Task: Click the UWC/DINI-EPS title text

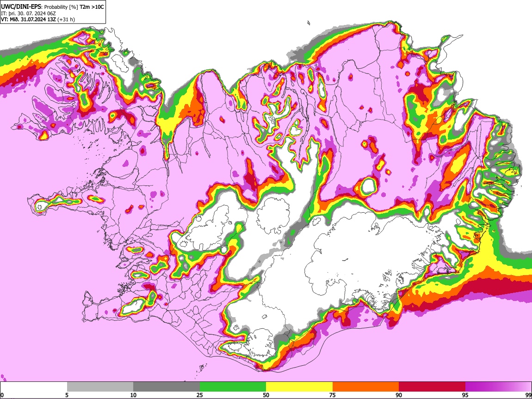Action: (20, 7)
